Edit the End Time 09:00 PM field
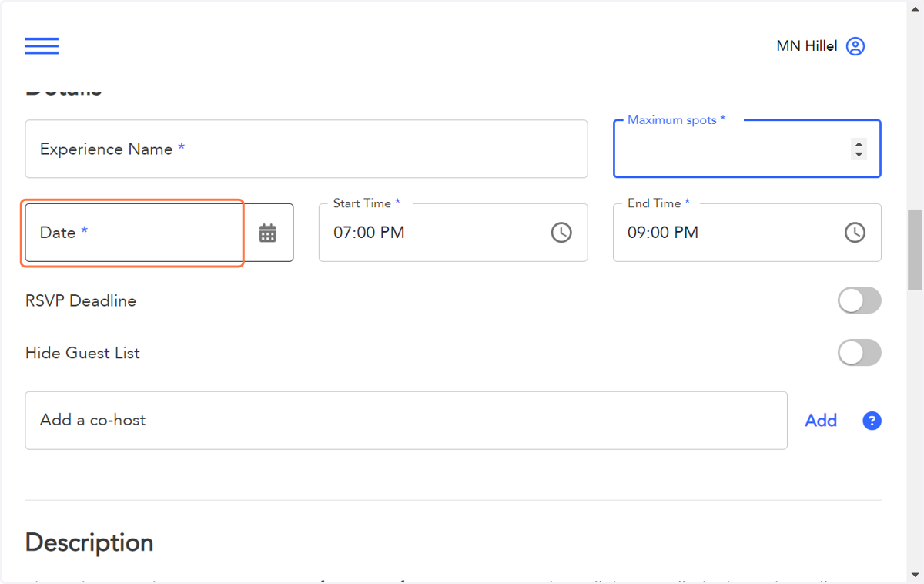Viewport: 924px width, 584px height. click(x=747, y=233)
